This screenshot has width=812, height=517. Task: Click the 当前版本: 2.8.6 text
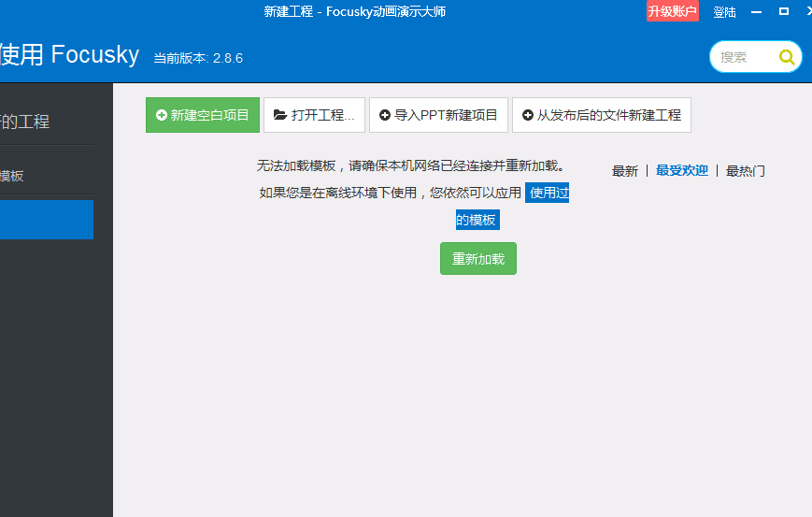coord(198,58)
